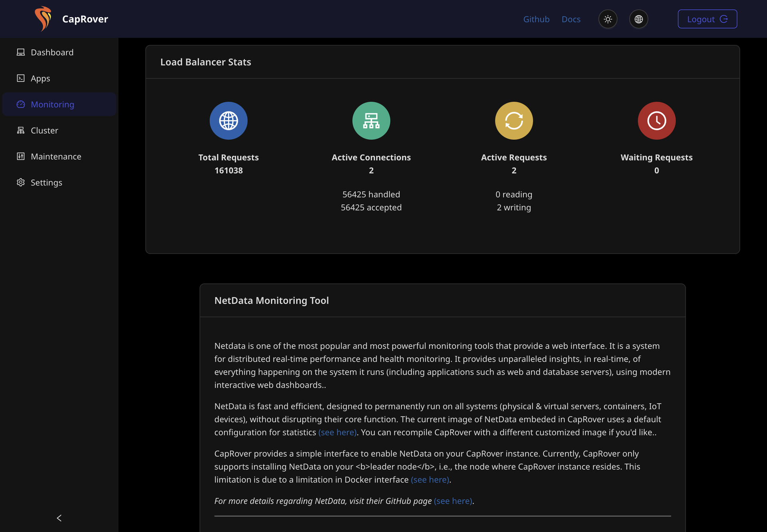Click the '2 writing' text
This screenshot has height=532, width=767.
(514, 208)
